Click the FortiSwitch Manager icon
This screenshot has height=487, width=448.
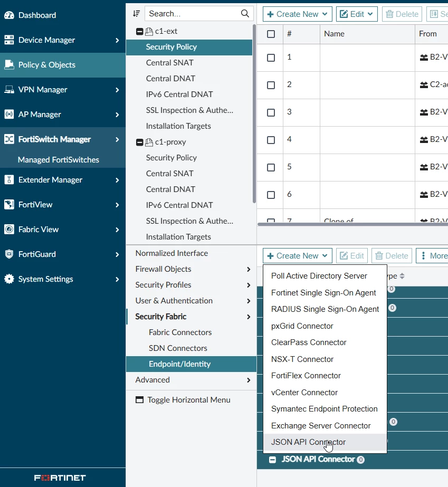(x=9, y=139)
